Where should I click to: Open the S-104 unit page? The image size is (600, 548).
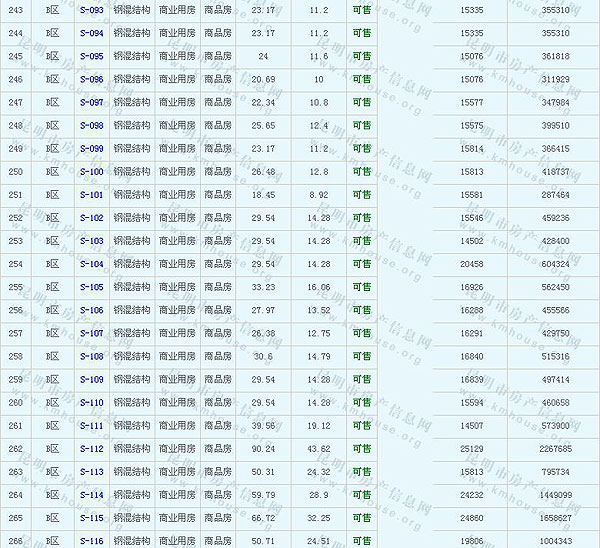(91, 264)
